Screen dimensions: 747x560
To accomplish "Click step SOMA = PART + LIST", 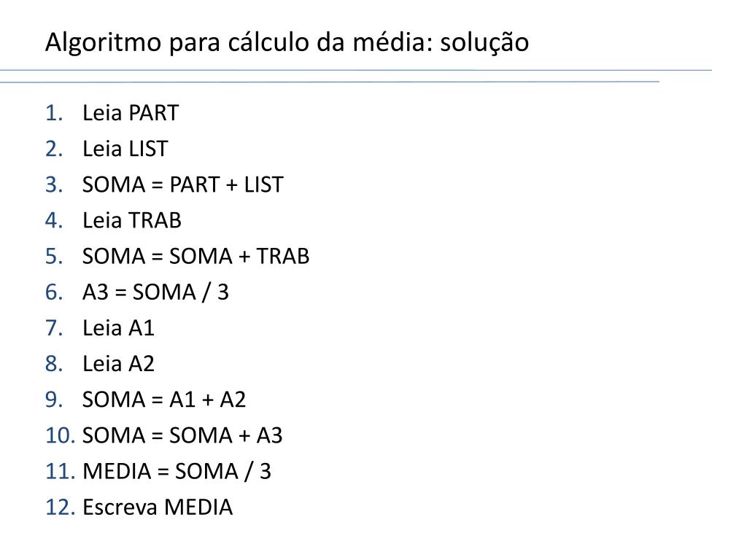I will pyautogui.click(x=183, y=184).
